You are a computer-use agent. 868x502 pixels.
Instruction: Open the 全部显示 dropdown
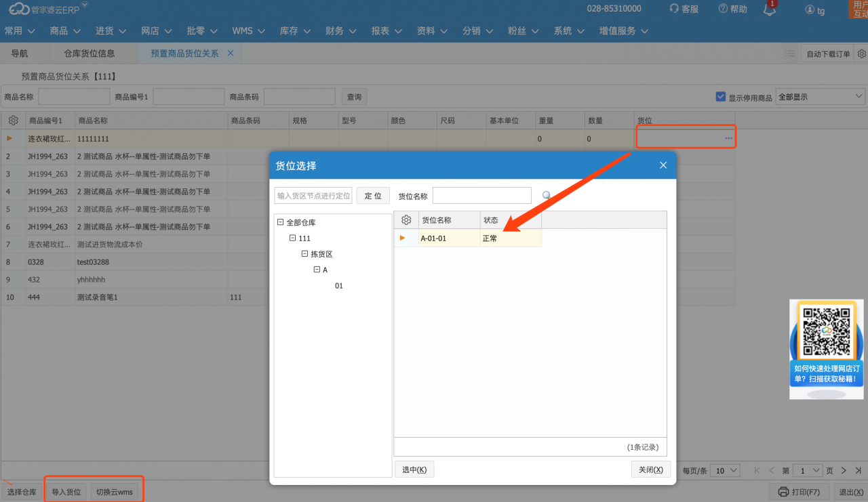[x=820, y=97]
